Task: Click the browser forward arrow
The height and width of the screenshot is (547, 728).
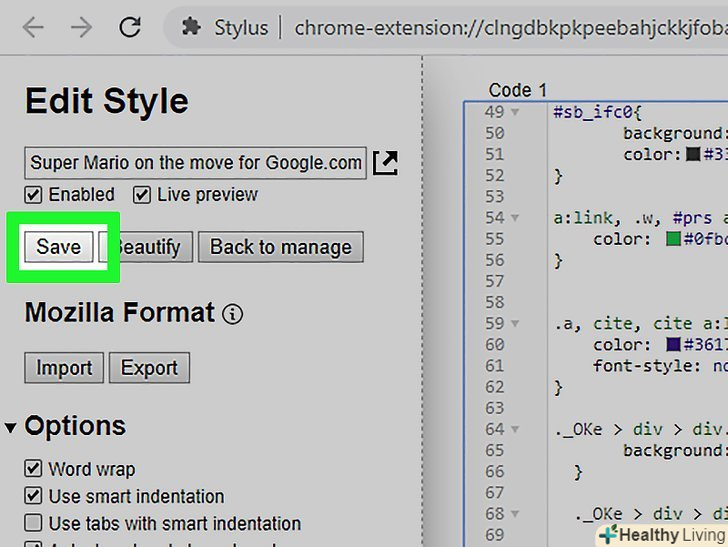Action: [x=79, y=27]
